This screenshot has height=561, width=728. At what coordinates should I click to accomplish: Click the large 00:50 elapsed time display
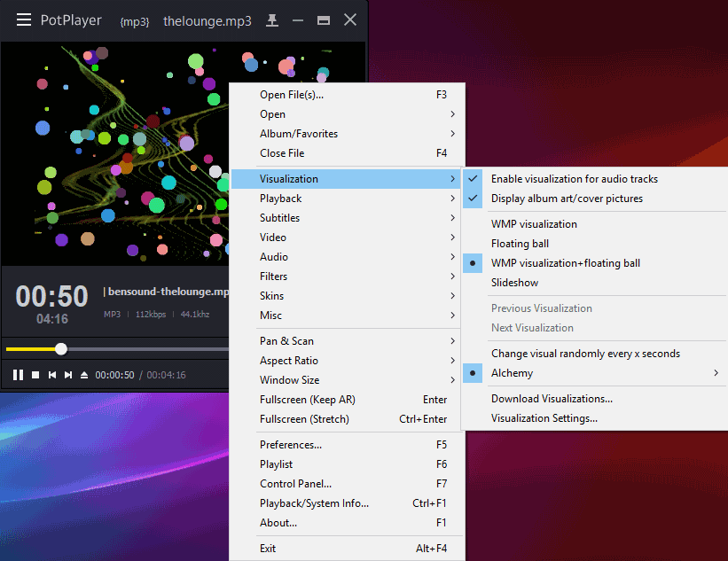coord(51,296)
